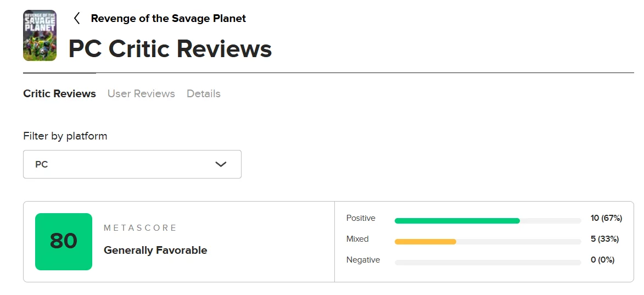Switch to the User Reviews tab

[x=141, y=94]
